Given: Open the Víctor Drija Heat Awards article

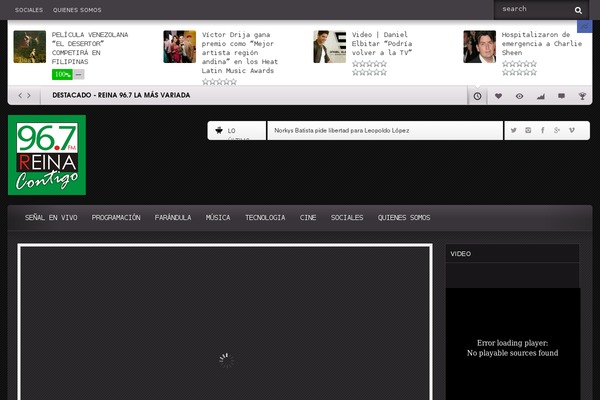Looking at the screenshot, I should coord(240,52).
